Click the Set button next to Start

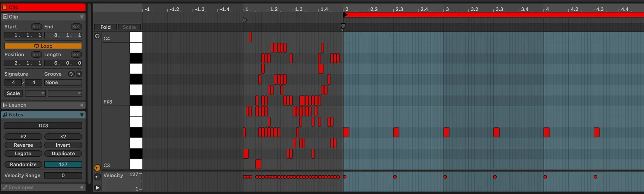[36, 26]
